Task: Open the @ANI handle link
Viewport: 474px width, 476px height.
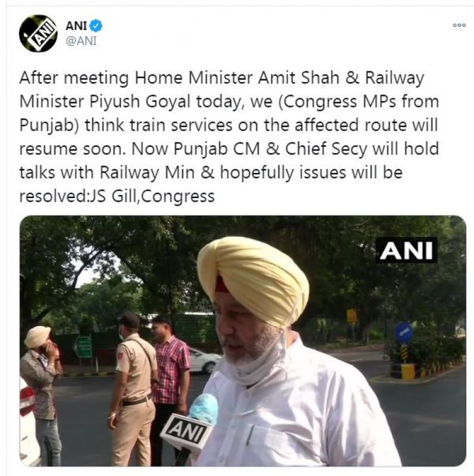Action: pos(81,40)
